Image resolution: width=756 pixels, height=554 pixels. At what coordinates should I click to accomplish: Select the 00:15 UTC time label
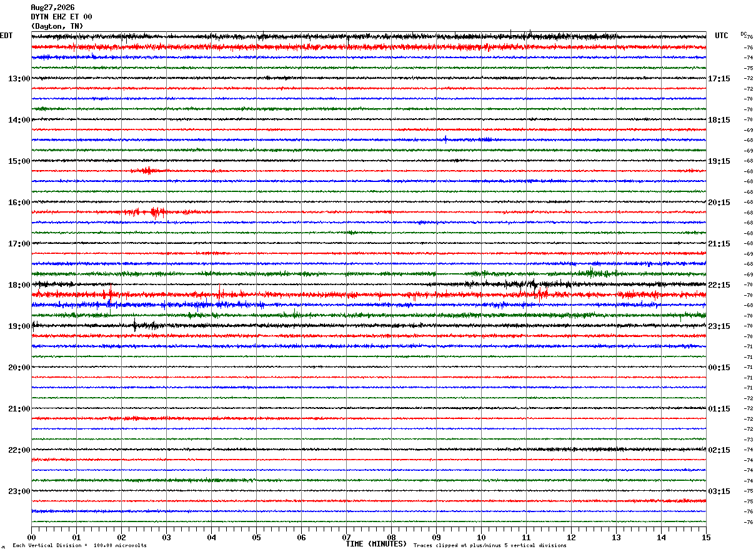pos(719,368)
